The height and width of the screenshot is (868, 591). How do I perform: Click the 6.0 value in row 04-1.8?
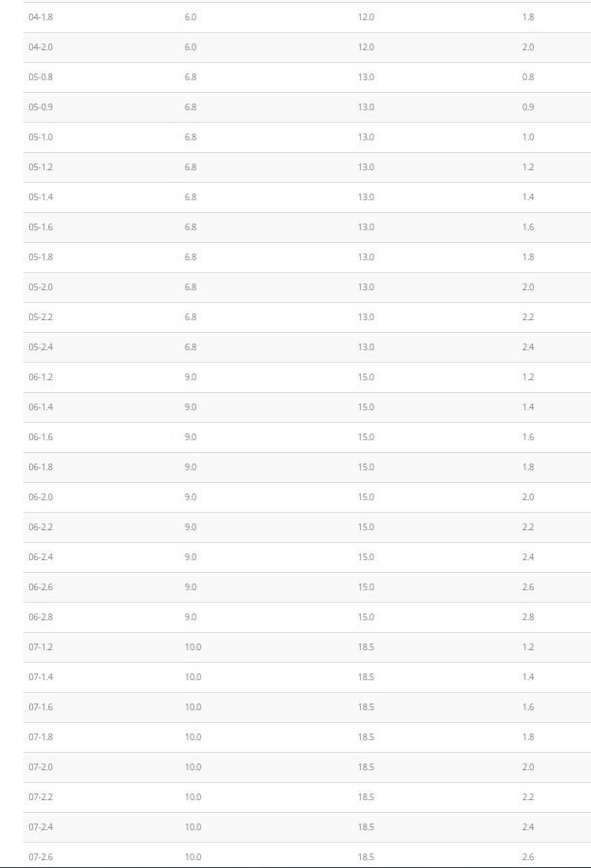click(191, 17)
